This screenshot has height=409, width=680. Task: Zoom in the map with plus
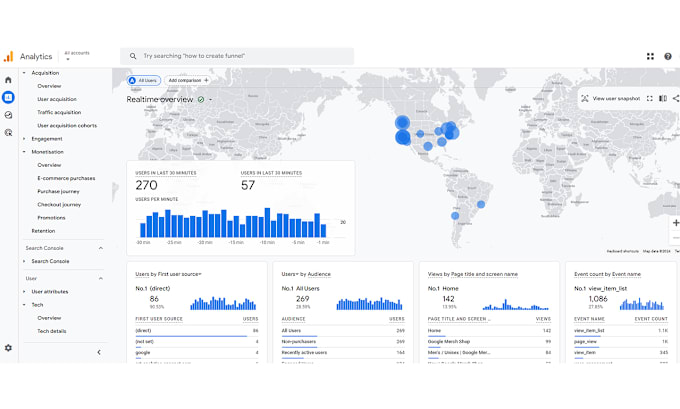[676, 223]
